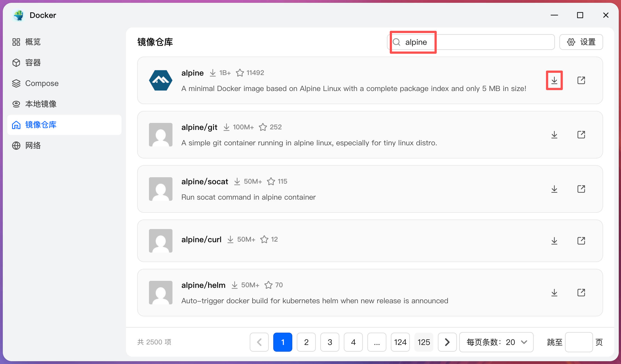
Task: View 本地镜像 local images
Action: click(41, 104)
